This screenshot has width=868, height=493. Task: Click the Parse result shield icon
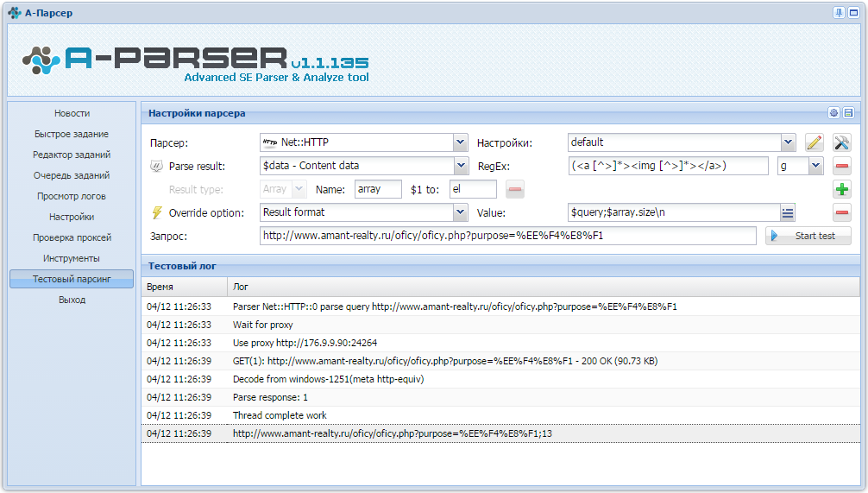tap(157, 166)
